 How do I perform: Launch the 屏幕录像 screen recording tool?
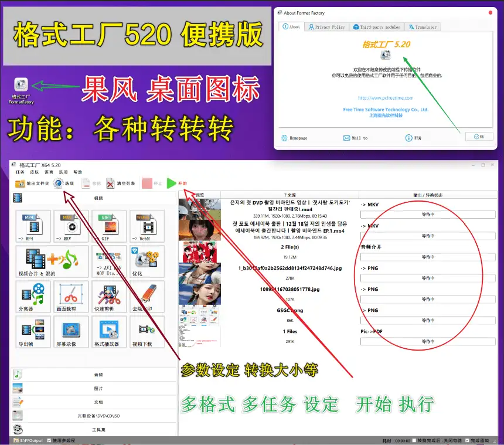[x=71, y=332]
